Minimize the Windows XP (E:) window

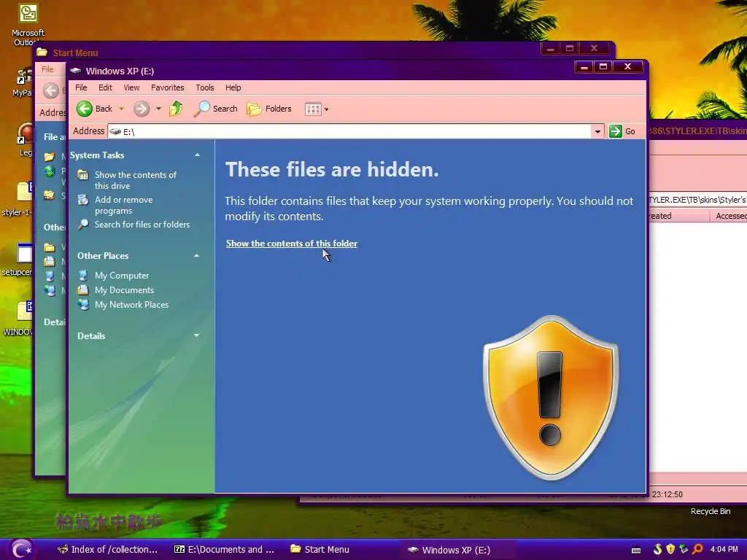(584, 67)
